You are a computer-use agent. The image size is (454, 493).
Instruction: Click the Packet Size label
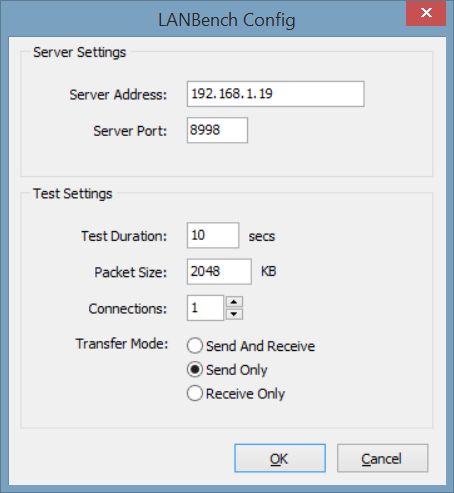coord(131,272)
